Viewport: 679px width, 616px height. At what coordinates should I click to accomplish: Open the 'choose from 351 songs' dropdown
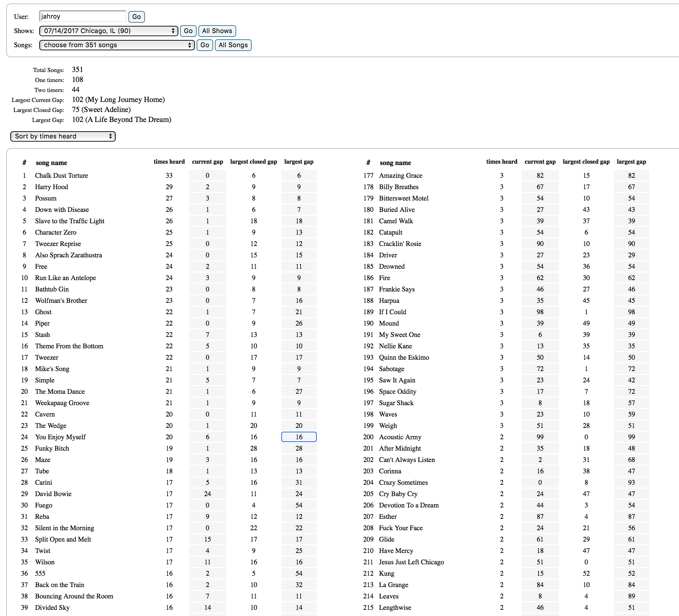(x=117, y=45)
